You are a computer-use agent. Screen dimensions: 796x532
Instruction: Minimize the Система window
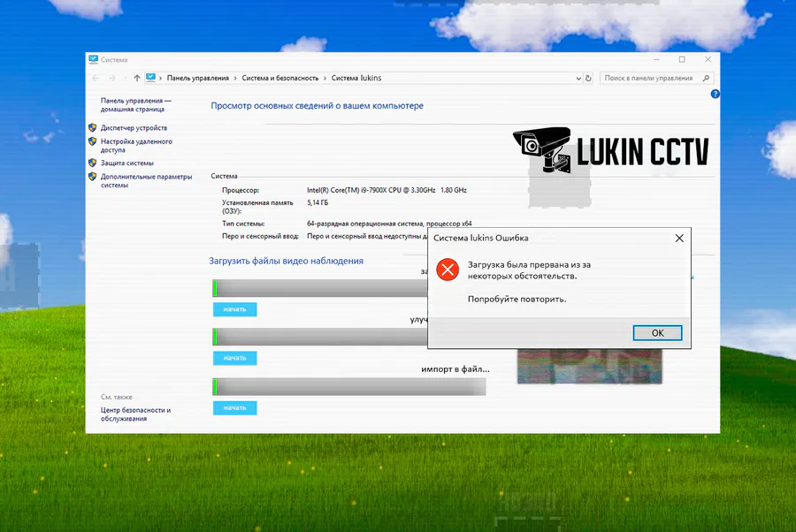[656, 59]
